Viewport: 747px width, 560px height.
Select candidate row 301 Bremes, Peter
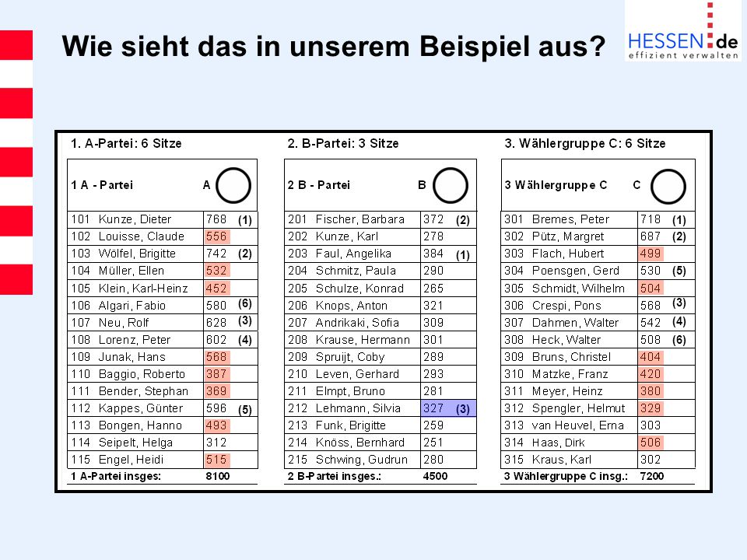point(598,219)
